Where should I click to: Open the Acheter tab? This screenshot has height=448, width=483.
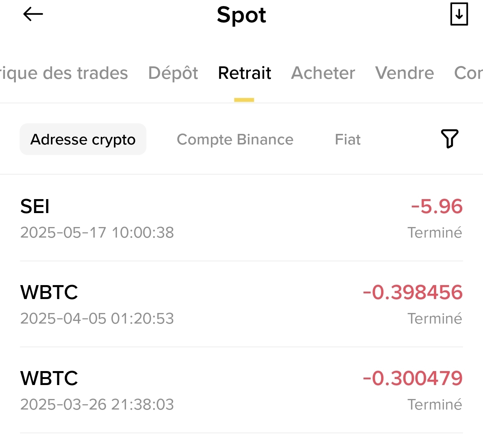(x=323, y=73)
